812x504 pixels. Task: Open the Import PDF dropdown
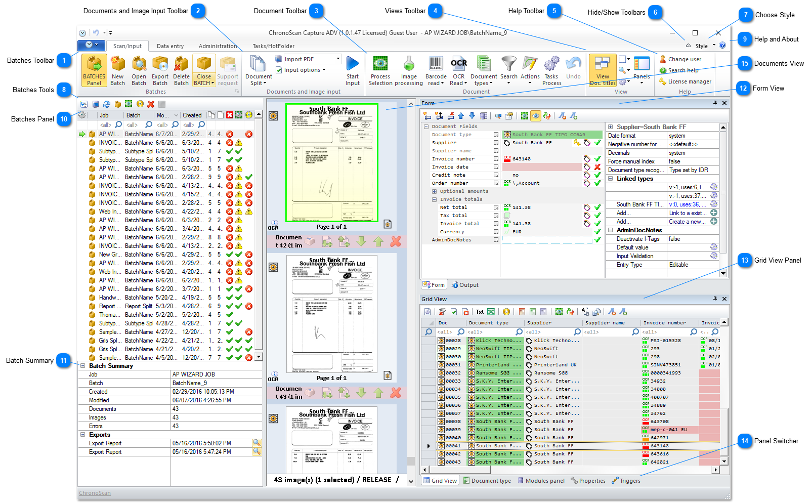(338, 59)
